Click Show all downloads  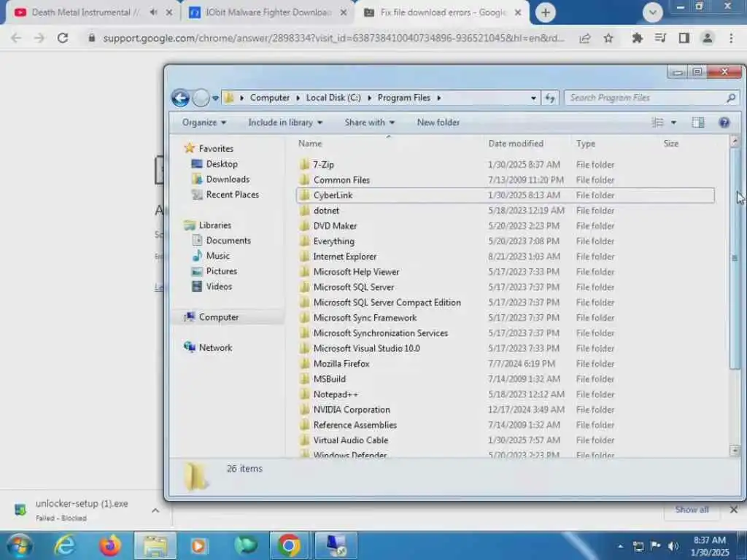pyautogui.click(x=692, y=510)
